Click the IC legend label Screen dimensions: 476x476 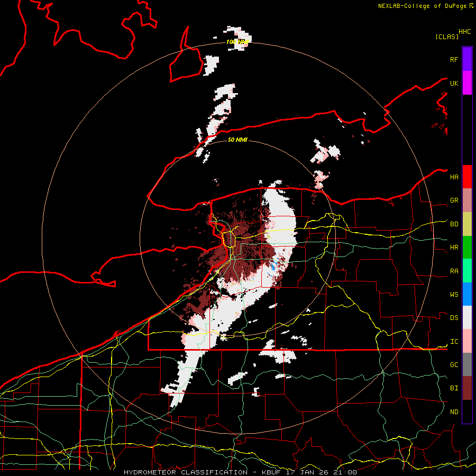454,342
